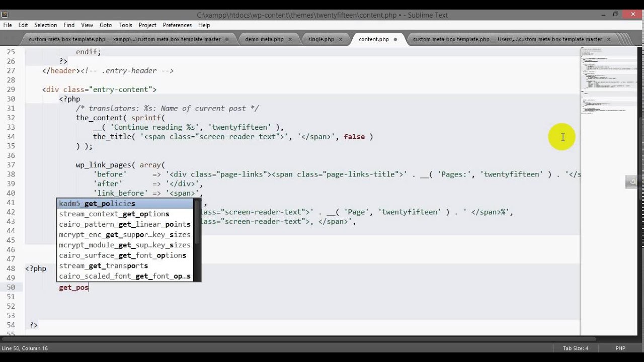Click the wp_link_pages( array( line
Viewport: 644px width, 362px height.
pos(120,165)
